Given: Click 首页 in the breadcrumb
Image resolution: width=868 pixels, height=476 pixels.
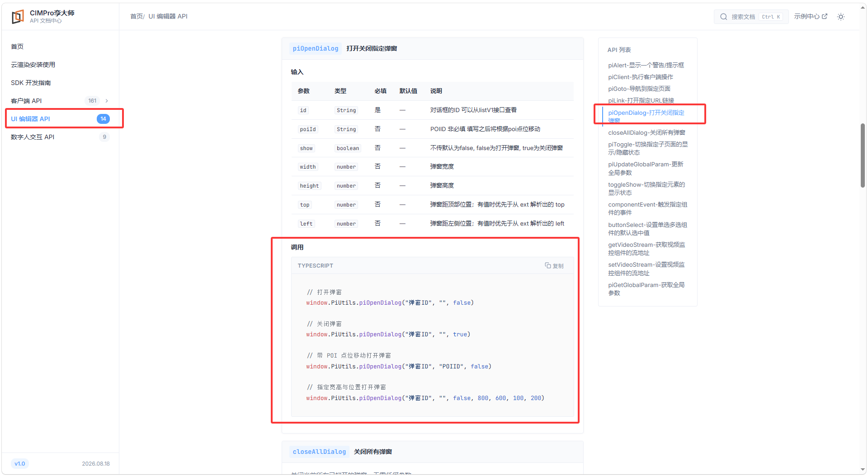Looking at the screenshot, I should pyautogui.click(x=137, y=16).
